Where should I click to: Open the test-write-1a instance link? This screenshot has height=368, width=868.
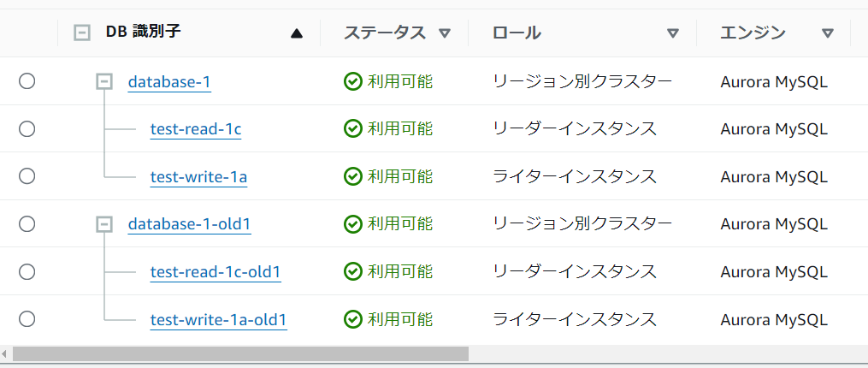(198, 177)
